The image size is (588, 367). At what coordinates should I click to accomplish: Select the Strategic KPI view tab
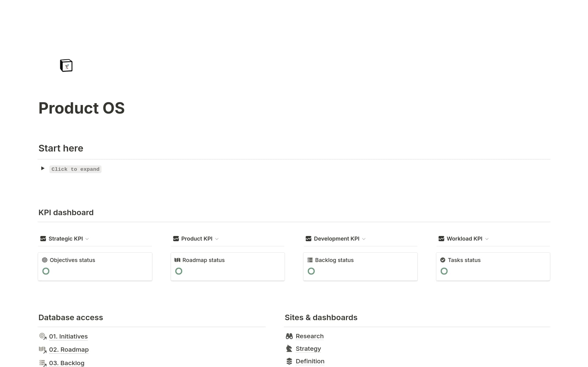coord(65,239)
